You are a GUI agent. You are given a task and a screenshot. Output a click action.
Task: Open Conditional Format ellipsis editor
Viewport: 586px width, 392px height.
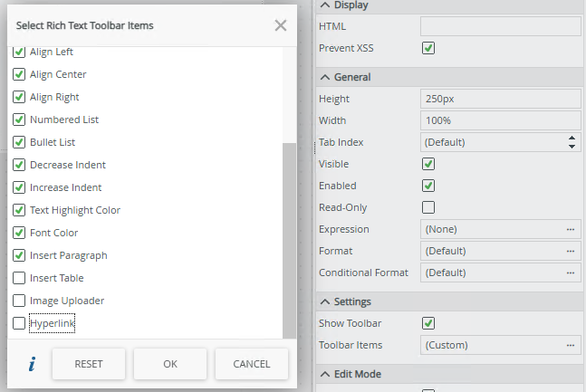coord(571,272)
